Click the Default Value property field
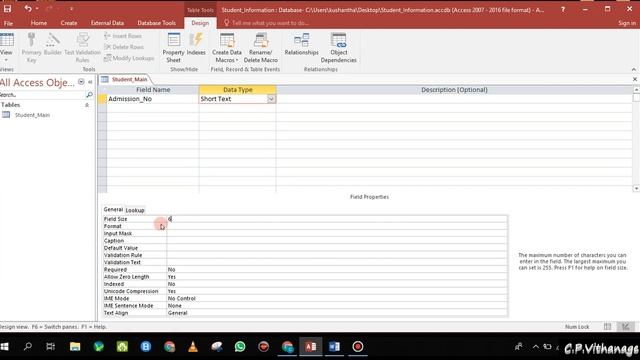This screenshot has height=360, width=640. click(337, 248)
